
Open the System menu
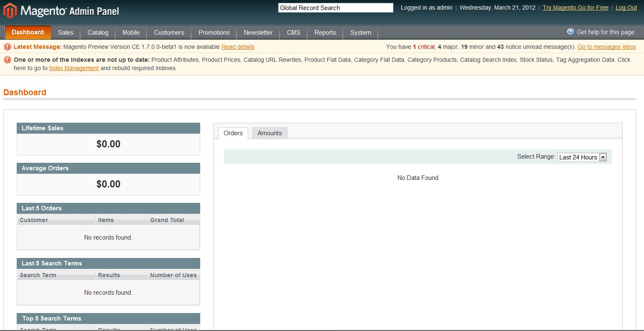click(360, 33)
